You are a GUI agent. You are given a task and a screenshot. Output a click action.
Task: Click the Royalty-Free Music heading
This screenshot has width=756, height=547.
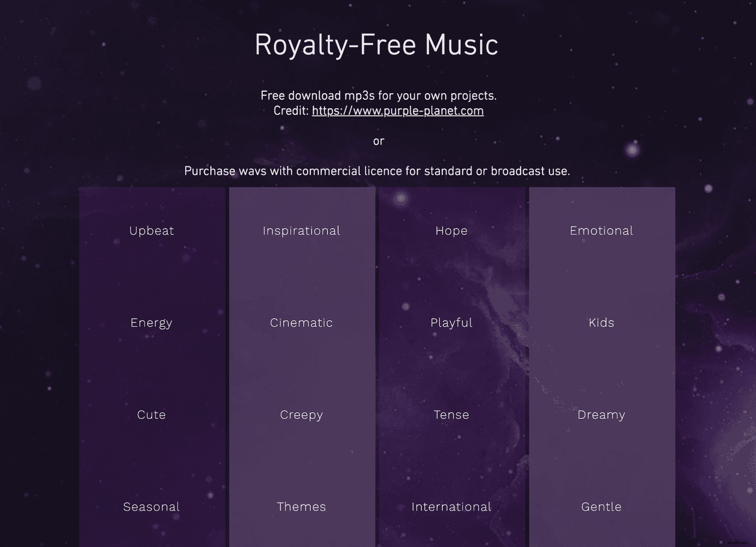(x=377, y=44)
